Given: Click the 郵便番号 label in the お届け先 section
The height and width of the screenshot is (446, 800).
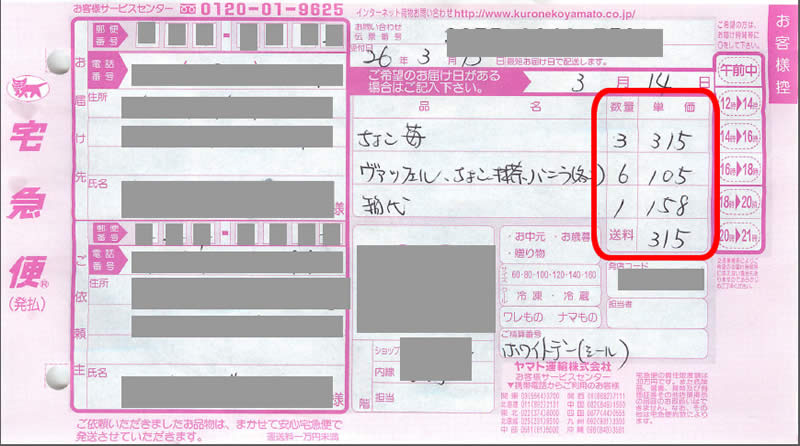Looking at the screenshot, I should pyautogui.click(x=107, y=35).
